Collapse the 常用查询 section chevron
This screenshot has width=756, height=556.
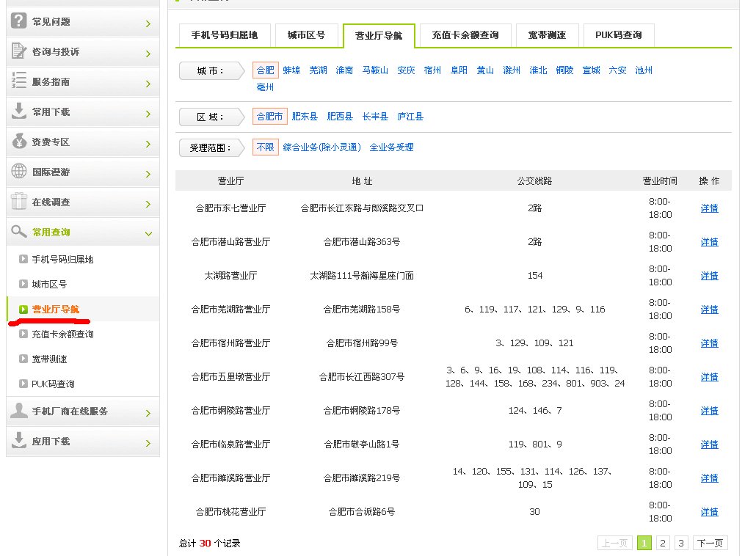click(x=148, y=234)
